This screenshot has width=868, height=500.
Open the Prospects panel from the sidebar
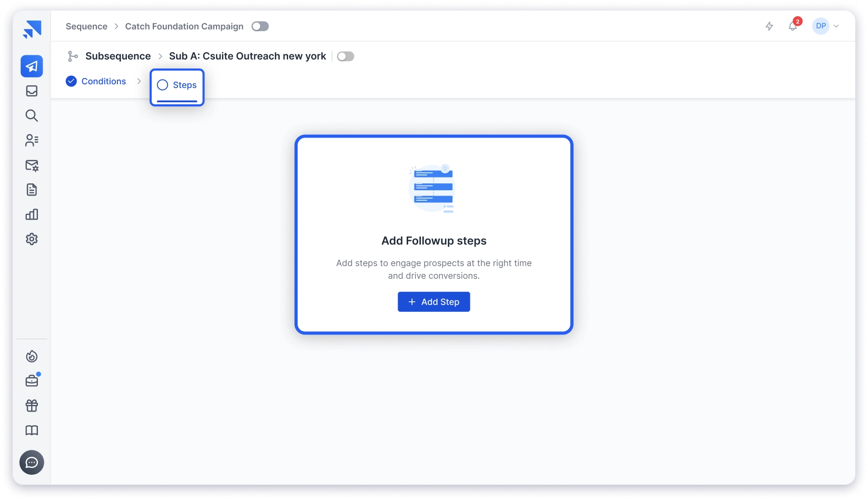click(32, 140)
